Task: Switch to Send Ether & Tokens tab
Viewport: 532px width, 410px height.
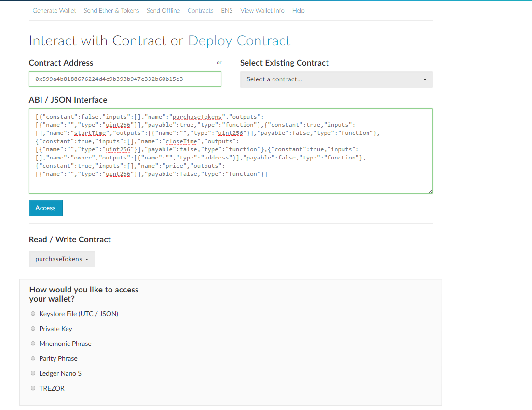Action: [x=111, y=11]
